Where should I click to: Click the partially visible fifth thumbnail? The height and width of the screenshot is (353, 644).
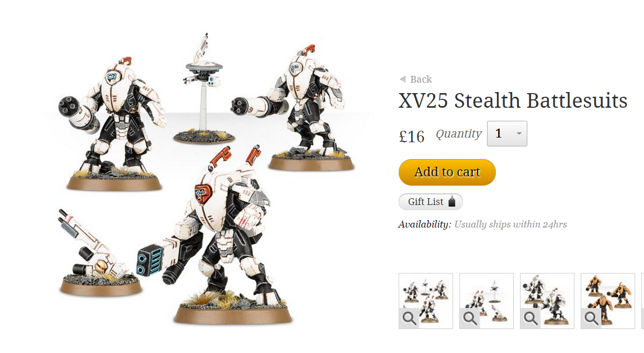tap(642, 301)
